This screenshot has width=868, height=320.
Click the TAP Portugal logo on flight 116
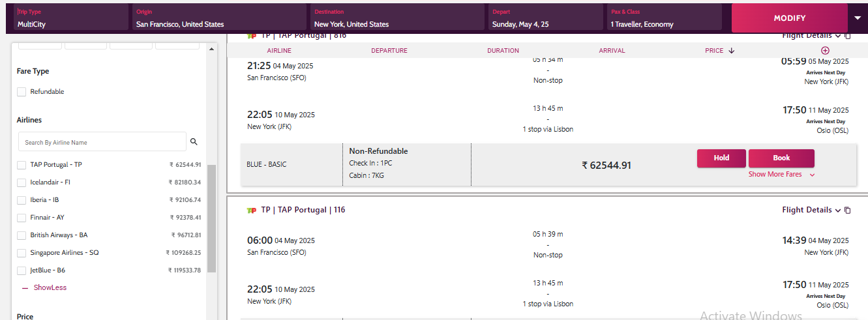point(252,210)
